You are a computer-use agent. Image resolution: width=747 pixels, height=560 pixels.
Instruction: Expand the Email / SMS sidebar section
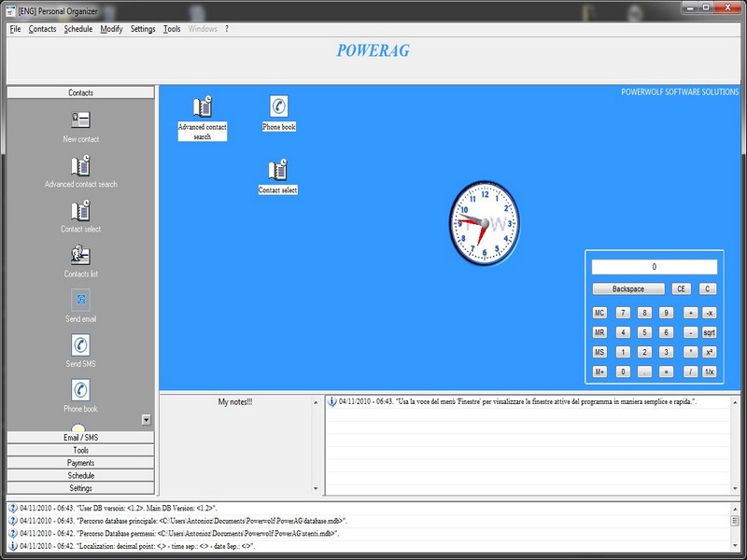pos(80,437)
